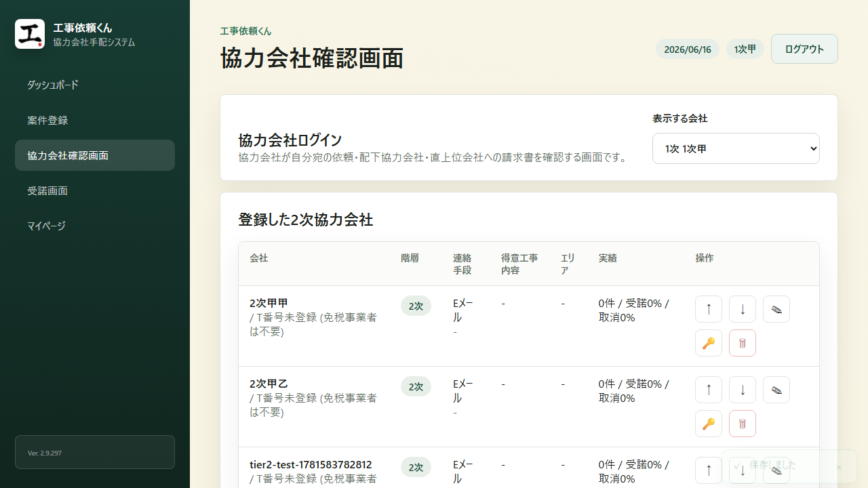The image size is (868, 488).
Task: Click the 協力会社手配システム sidebar subtitle
Action: [x=94, y=42]
